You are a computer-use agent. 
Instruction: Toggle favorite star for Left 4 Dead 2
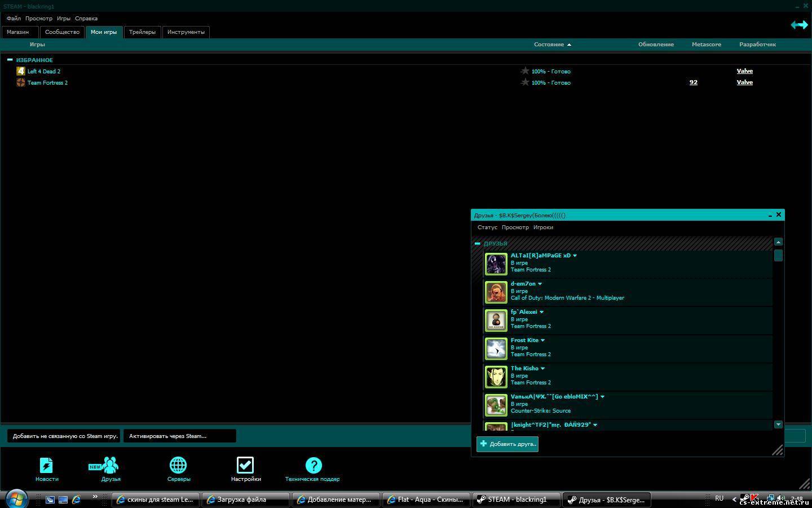pos(525,71)
